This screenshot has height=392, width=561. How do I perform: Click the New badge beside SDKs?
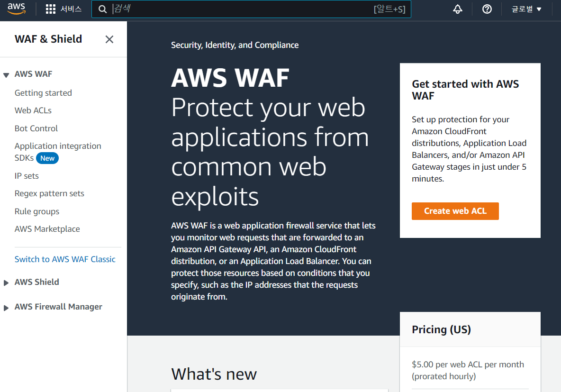[x=47, y=158]
